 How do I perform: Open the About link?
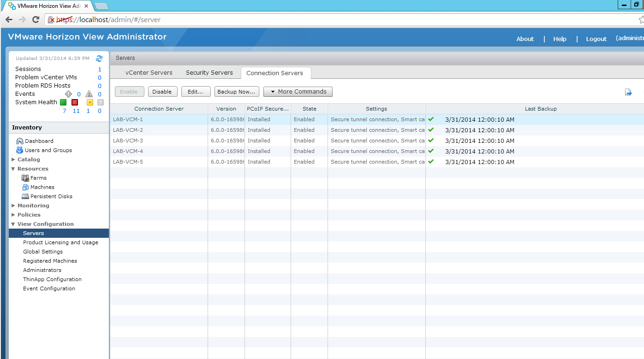tap(525, 39)
